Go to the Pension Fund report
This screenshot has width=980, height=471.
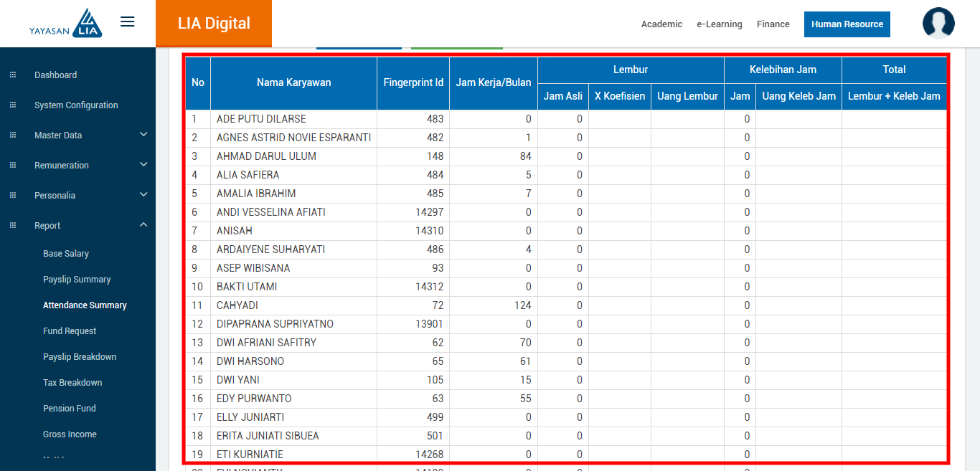tap(70, 409)
